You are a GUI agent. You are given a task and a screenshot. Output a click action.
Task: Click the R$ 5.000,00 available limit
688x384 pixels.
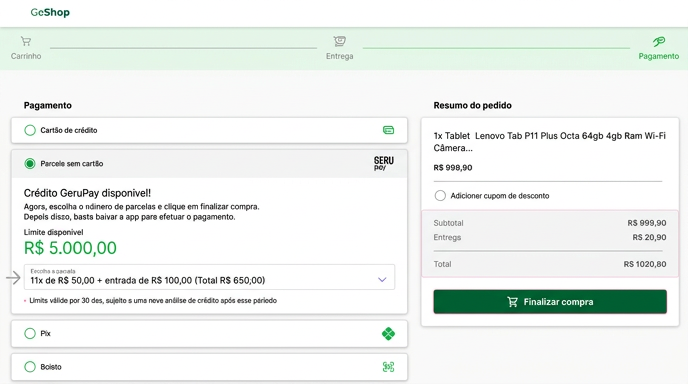pyautogui.click(x=70, y=248)
